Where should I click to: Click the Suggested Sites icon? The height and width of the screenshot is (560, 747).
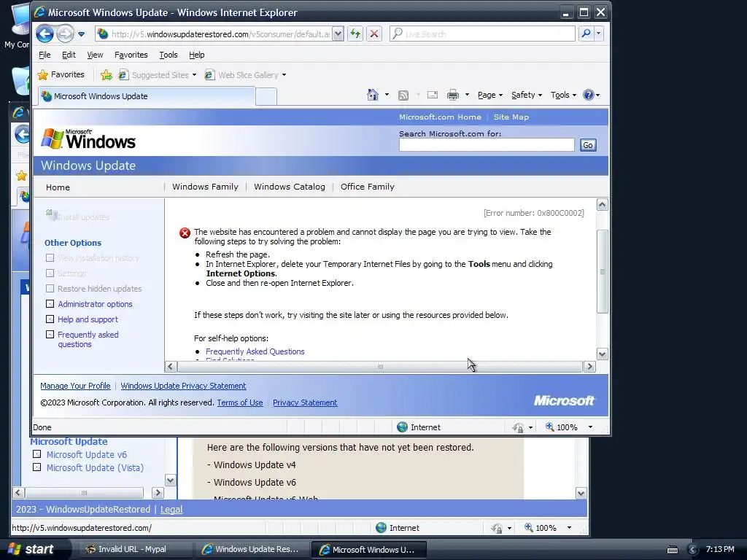tap(123, 75)
